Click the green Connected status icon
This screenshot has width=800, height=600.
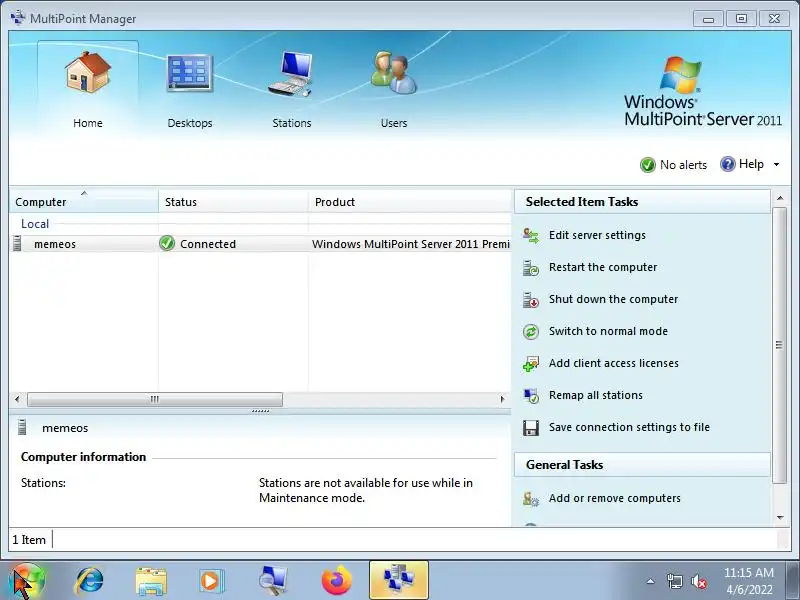(167, 243)
